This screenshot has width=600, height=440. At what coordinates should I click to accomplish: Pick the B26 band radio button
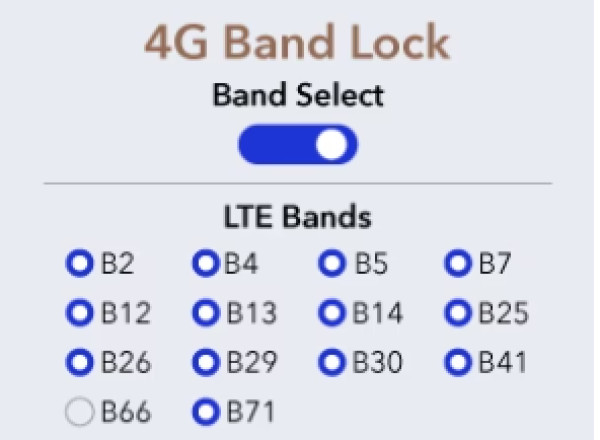pyautogui.click(x=78, y=361)
